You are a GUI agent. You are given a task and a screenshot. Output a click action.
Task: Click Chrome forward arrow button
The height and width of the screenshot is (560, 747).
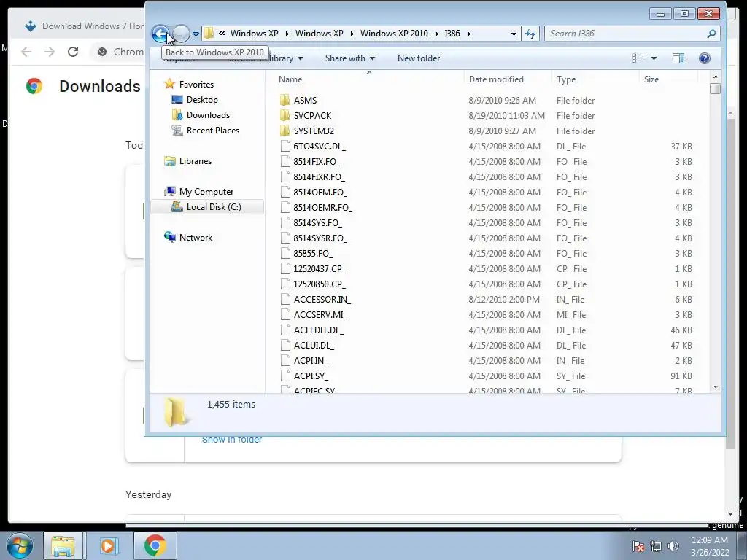[50, 52]
